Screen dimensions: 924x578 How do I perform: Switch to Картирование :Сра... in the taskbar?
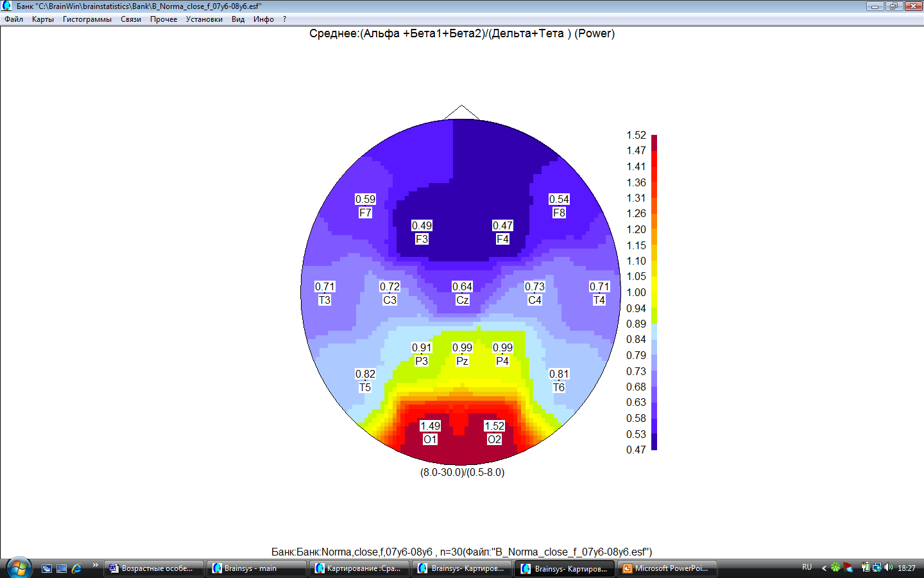pyautogui.click(x=359, y=568)
